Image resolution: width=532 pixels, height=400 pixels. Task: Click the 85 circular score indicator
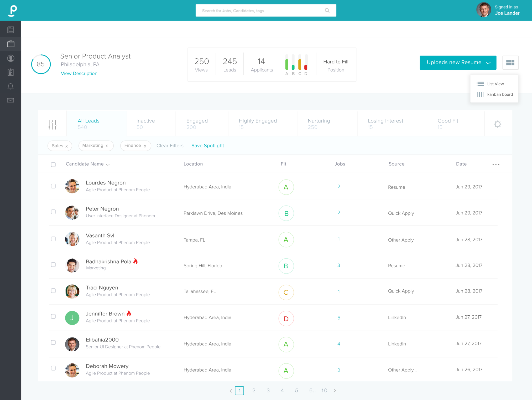point(41,64)
